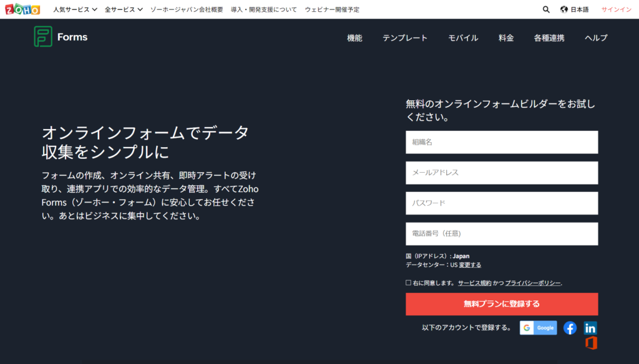Focus the パスワード input field
Screen dimensions: 639x364
502,203
